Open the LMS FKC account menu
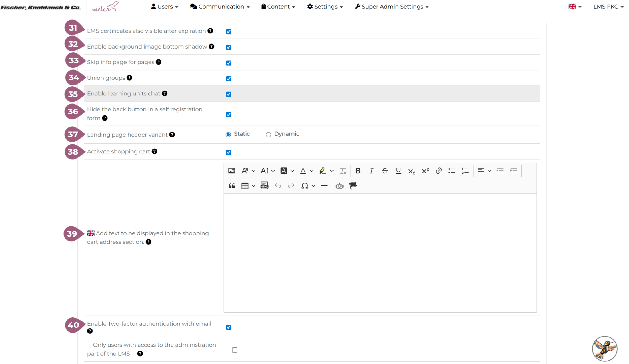The height and width of the screenshot is (364, 629). 608,7
